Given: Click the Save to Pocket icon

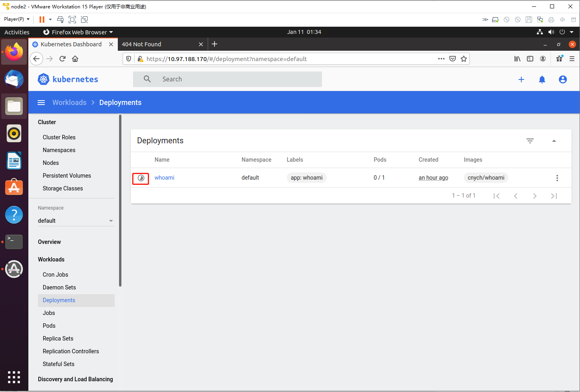Looking at the screenshot, I should 453,59.
